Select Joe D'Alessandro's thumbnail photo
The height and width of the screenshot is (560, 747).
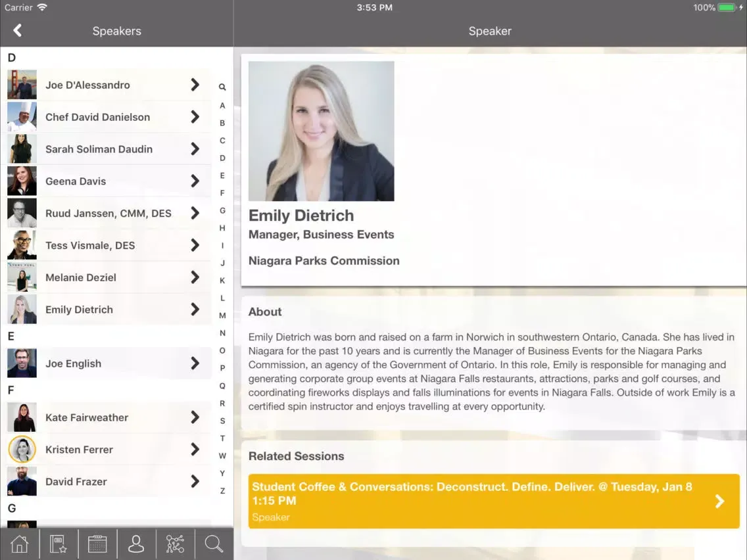22,85
